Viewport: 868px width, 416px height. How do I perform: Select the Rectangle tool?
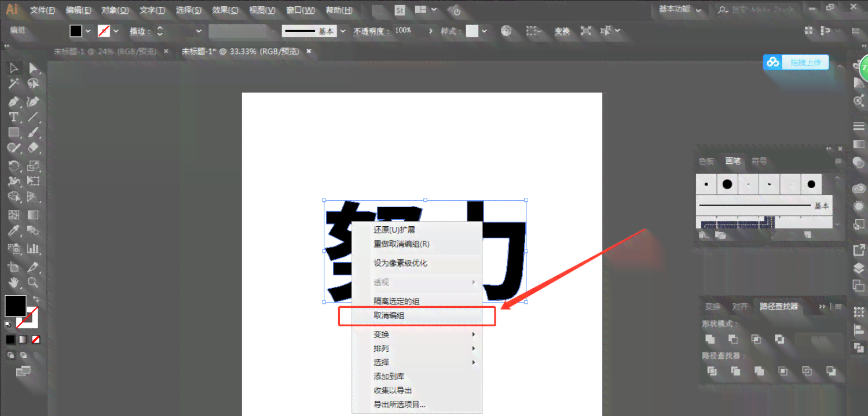[14, 132]
